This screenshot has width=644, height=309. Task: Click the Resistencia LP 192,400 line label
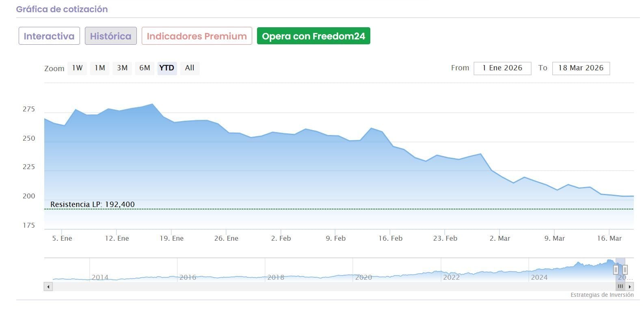pyautogui.click(x=93, y=205)
